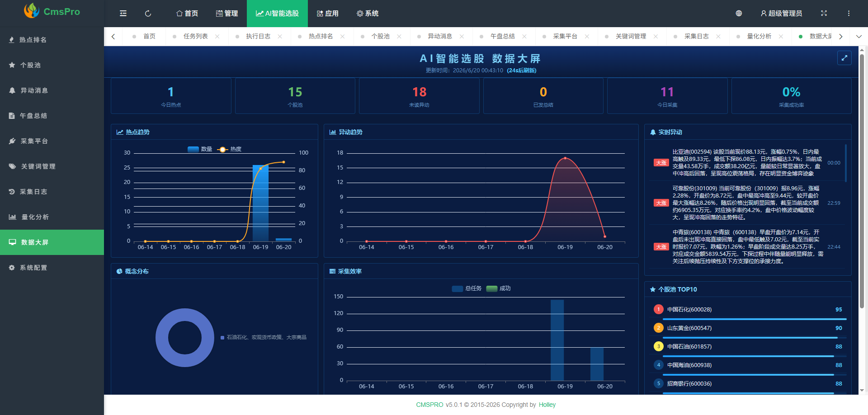
Task: Close the 执行日志 tab
Action: [280, 37]
